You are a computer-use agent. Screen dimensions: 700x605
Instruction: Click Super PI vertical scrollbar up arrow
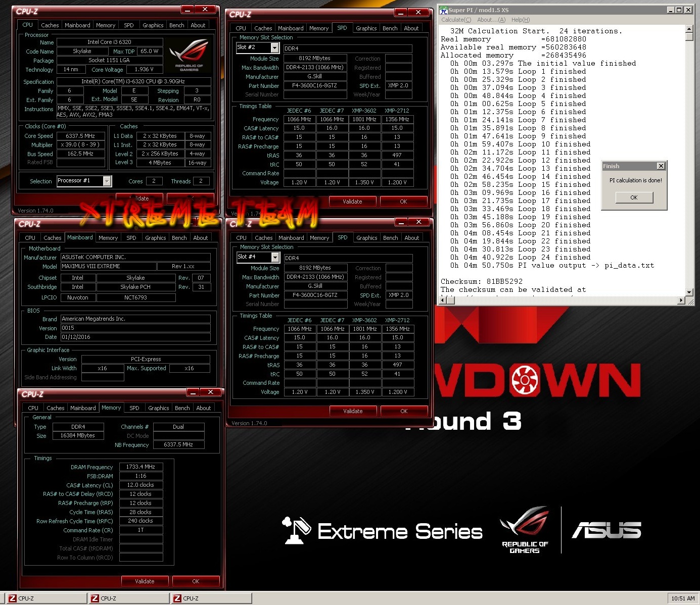689,29
